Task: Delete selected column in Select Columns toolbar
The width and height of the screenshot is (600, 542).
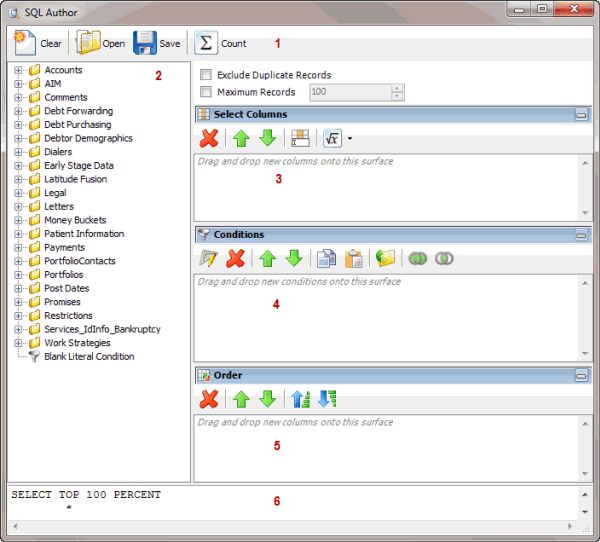Action: coord(209,138)
